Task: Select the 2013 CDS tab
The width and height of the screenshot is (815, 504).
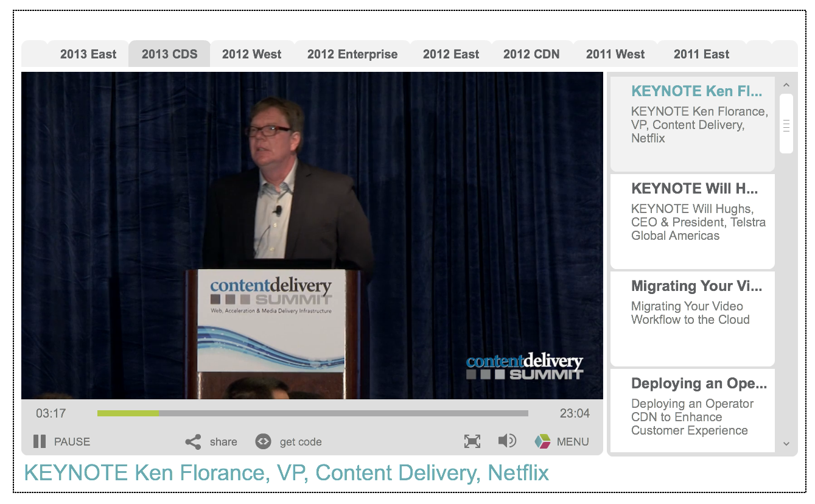Action: tap(169, 54)
